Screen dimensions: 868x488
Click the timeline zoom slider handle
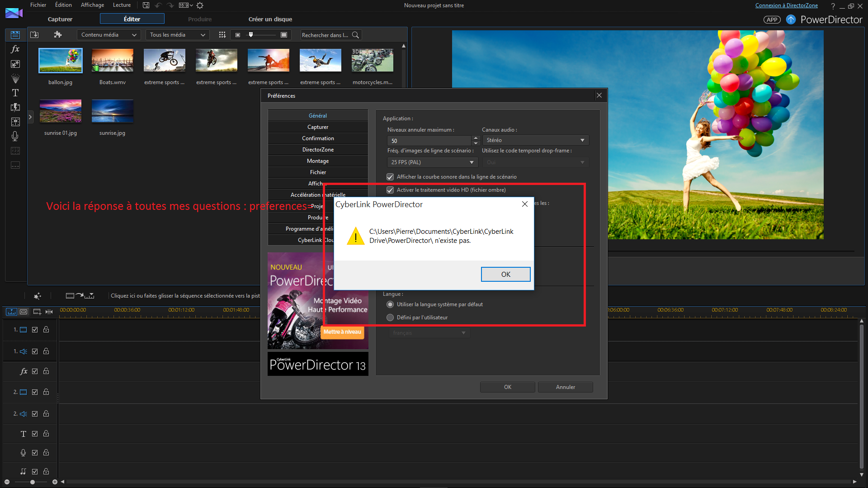[x=33, y=482]
